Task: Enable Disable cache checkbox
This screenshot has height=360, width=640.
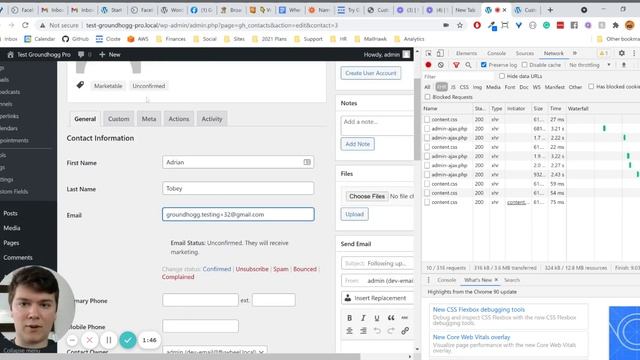Action: pyautogui.click(x=524, y=65)
